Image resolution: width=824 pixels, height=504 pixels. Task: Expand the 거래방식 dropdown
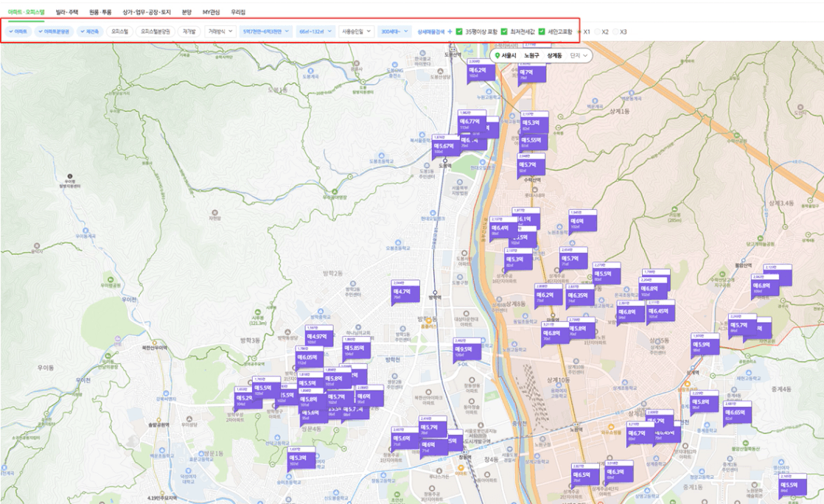tap(220, 32)
